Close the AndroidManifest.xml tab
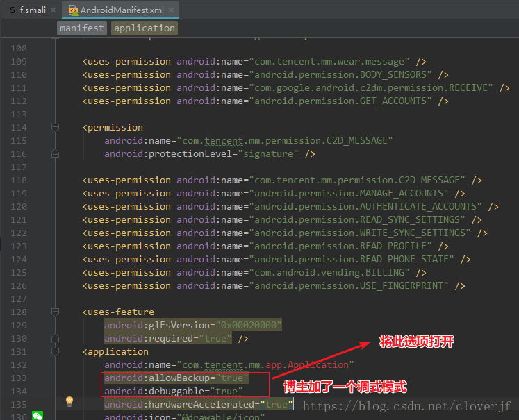The height and width of the screenshot is (420, 519). 171,10
